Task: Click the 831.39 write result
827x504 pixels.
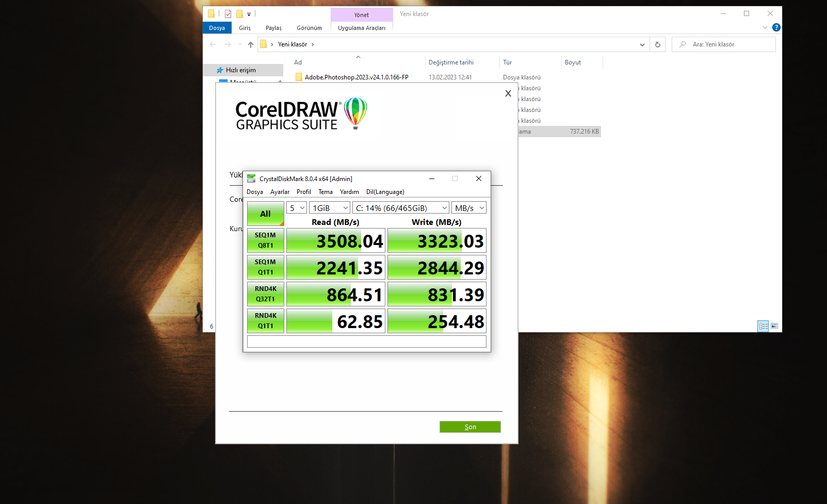Action: tap(437, 294)
